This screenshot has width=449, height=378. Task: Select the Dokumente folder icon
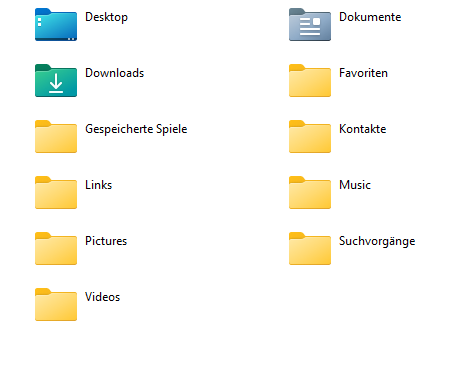pos(310,25)
